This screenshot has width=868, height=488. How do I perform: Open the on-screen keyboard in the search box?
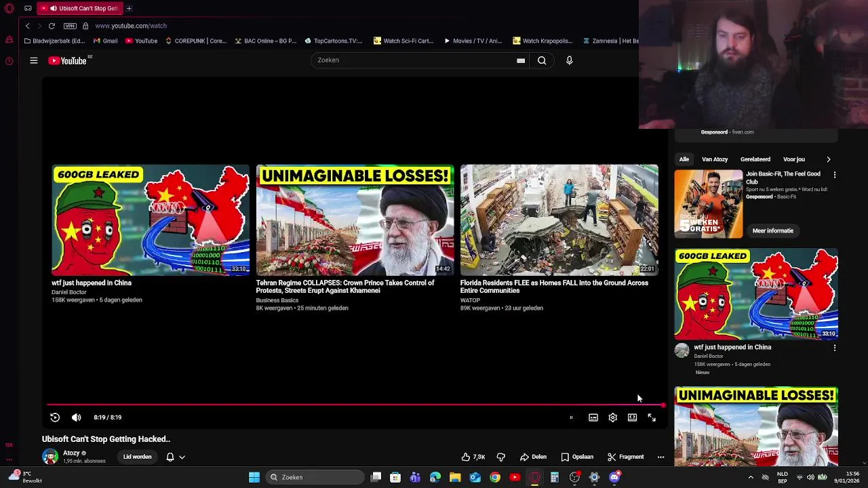point(521,60)
